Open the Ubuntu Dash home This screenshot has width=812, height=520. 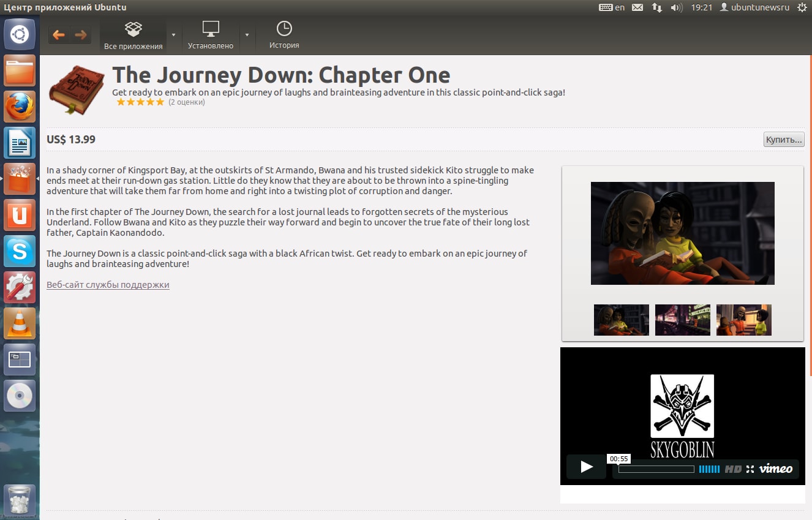pos(20,34)
